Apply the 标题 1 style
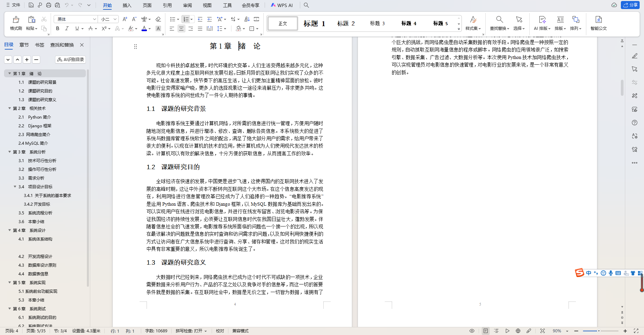Viewport: 644px width, 335px height. click(314, 23)
